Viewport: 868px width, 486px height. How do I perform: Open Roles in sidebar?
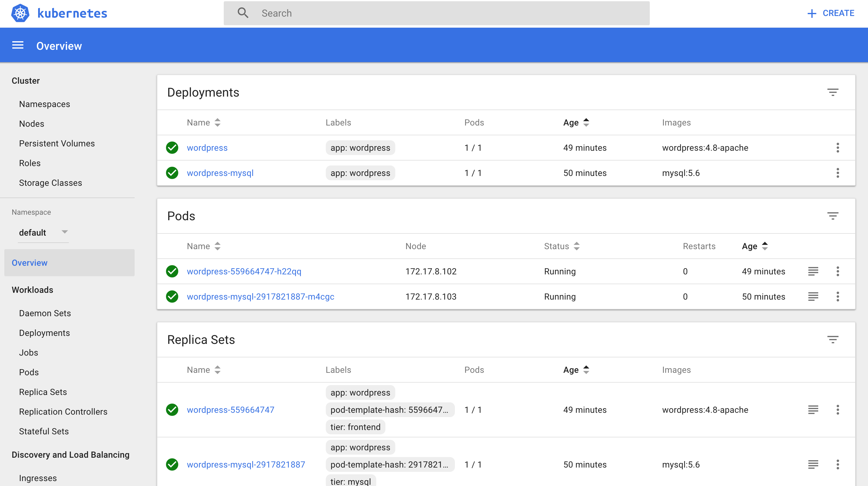point(30,163)
